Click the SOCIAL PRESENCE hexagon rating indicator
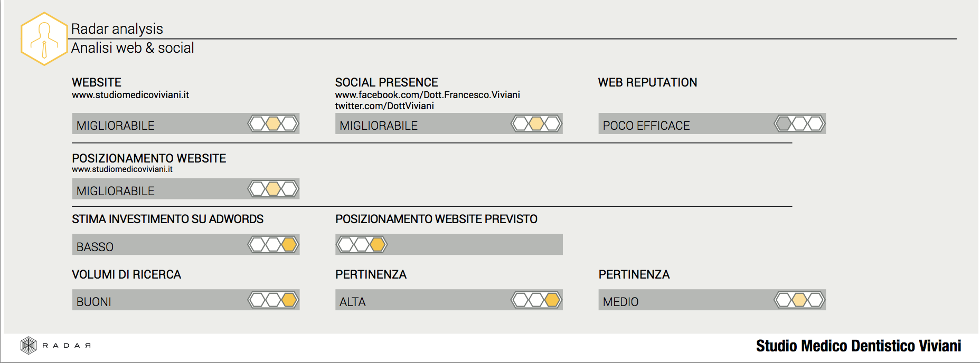This screenshot has width=980, height=363. (536, 123)
